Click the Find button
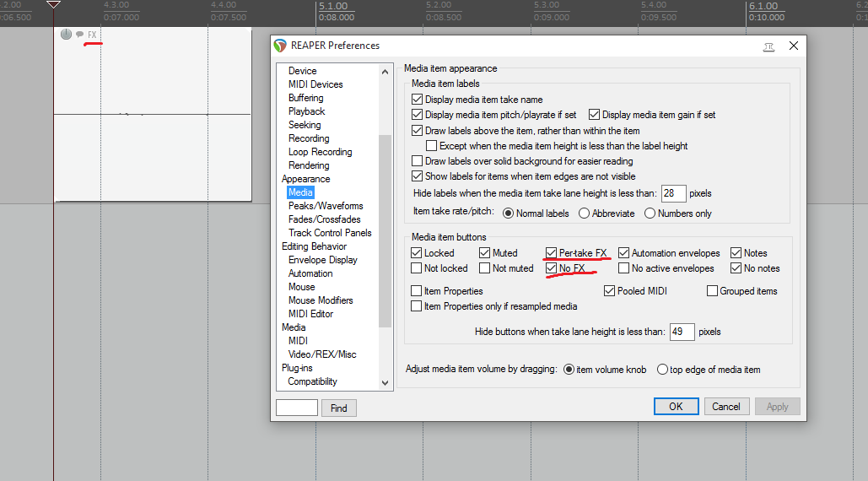Viewport: 868px width, 481px height. click(x=339, y=408)
